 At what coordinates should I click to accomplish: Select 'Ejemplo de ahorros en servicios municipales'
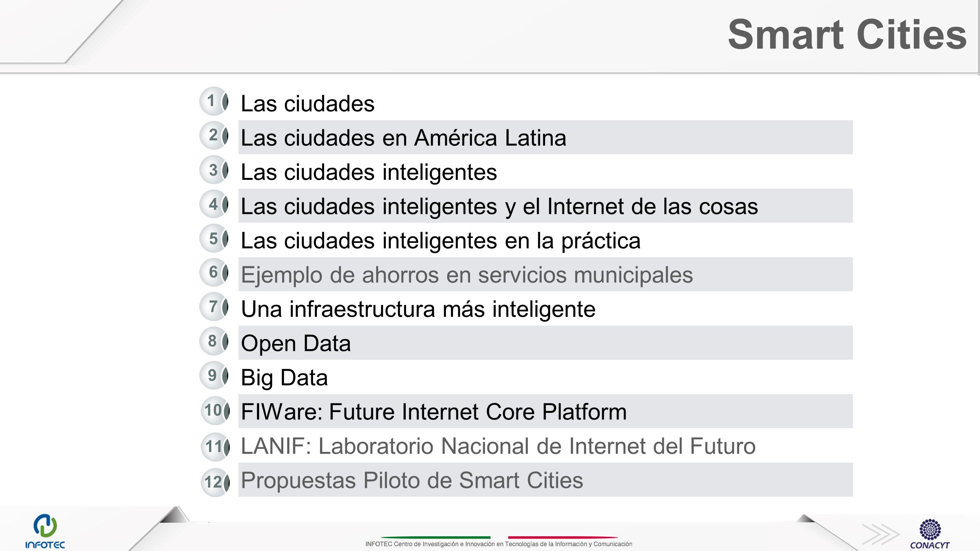[546, 274]
